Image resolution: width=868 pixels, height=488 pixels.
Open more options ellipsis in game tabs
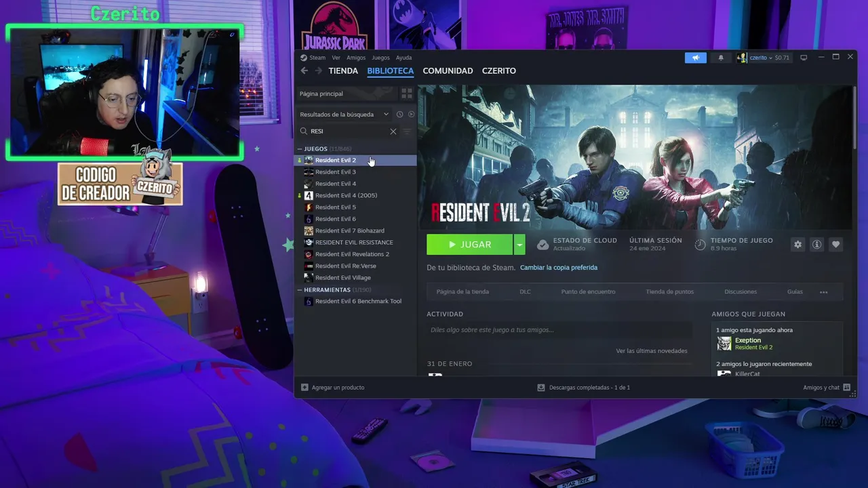(x=824, y=292)
